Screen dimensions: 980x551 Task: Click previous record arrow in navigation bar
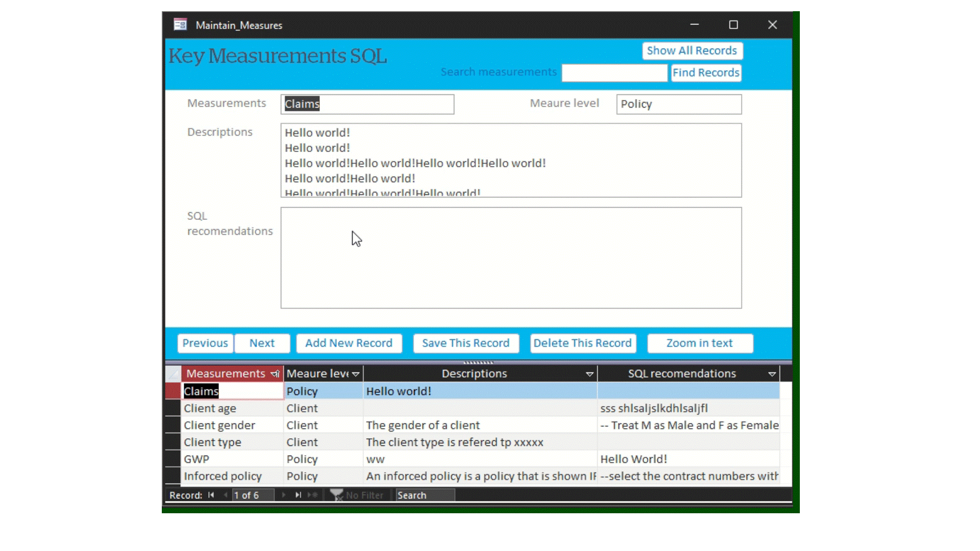coord(225,495)
